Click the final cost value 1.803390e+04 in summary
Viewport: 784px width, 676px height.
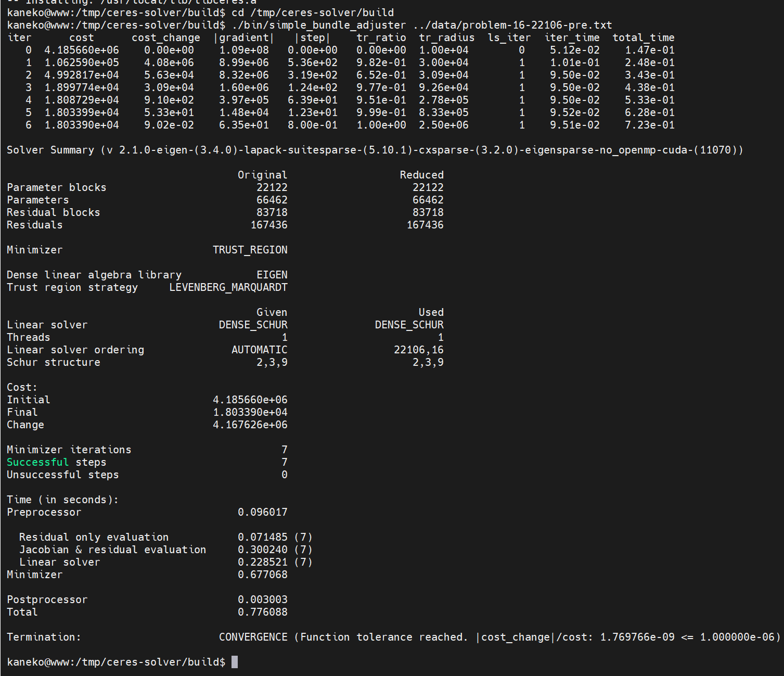click(250, 412)
